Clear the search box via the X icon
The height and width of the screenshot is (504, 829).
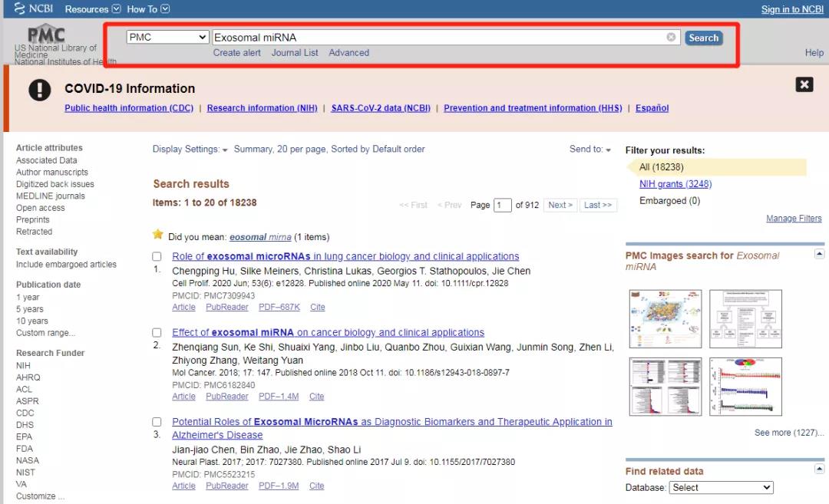672,36
